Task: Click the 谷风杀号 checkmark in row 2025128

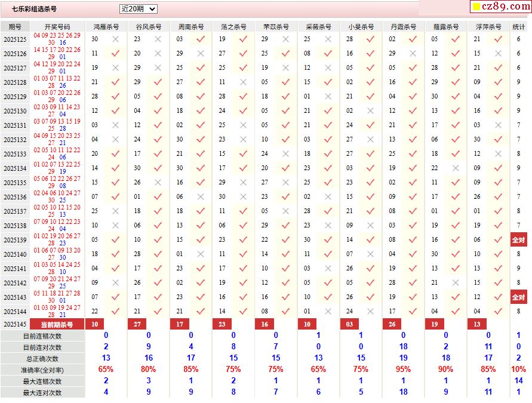Action: tap(158, 82)
